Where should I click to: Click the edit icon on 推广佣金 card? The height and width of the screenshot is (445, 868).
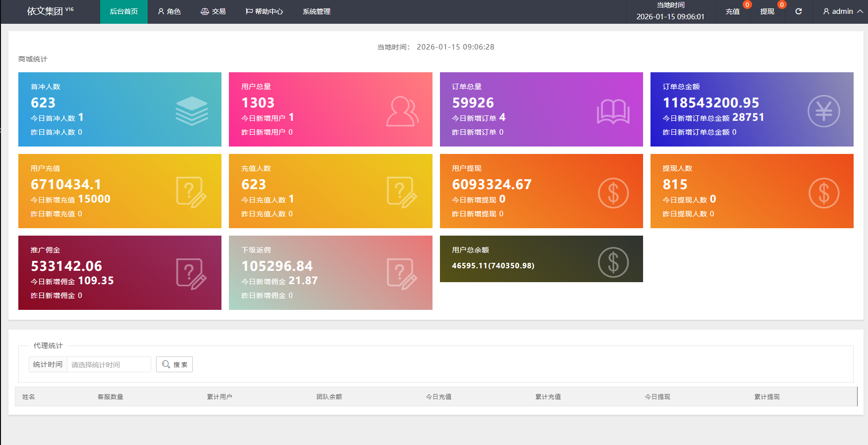click(x=191, y=274)
